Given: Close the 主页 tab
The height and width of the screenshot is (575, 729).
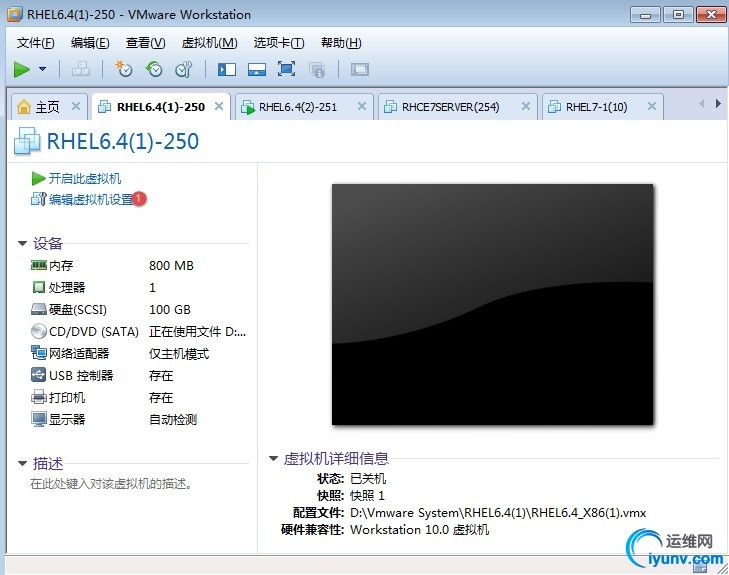Looking at the screenshot, I should 76,106.
